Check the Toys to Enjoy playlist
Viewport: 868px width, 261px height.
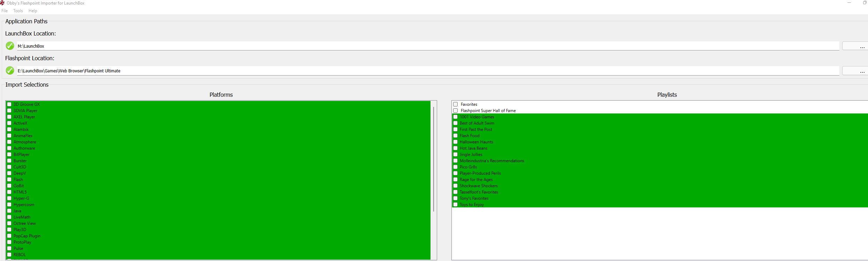click(455, 204)
